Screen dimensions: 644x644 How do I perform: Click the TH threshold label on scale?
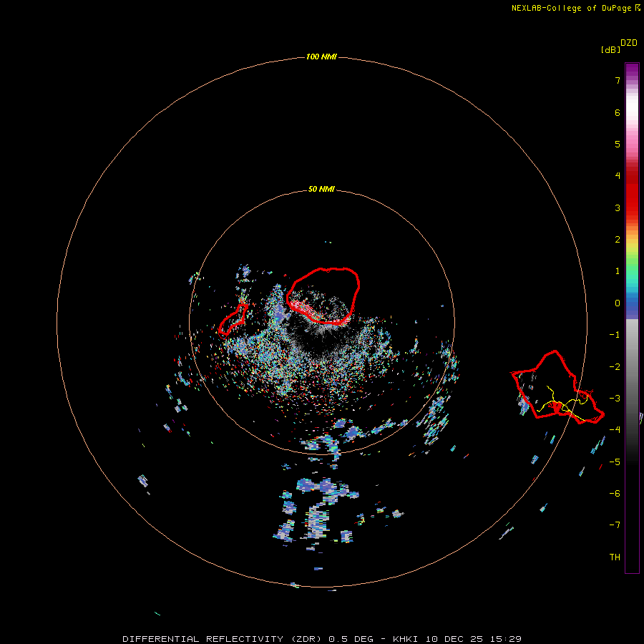(x=615, y=557)
